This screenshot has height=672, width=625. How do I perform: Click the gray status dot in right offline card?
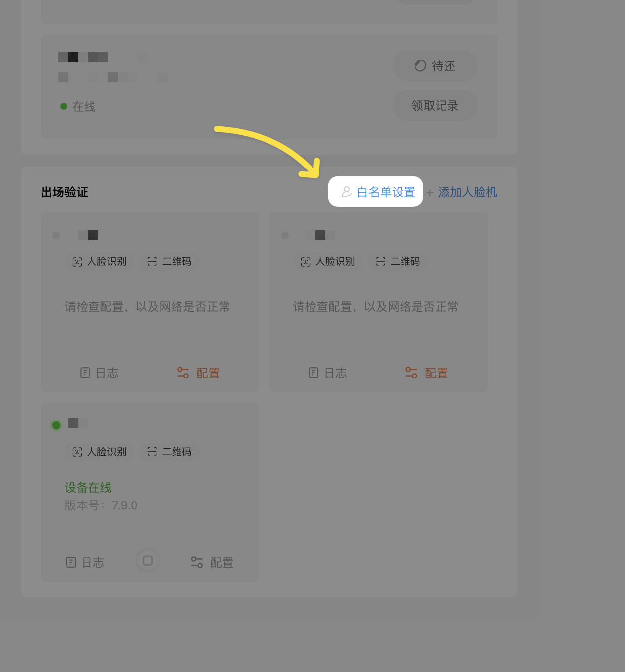click(285, 235)
